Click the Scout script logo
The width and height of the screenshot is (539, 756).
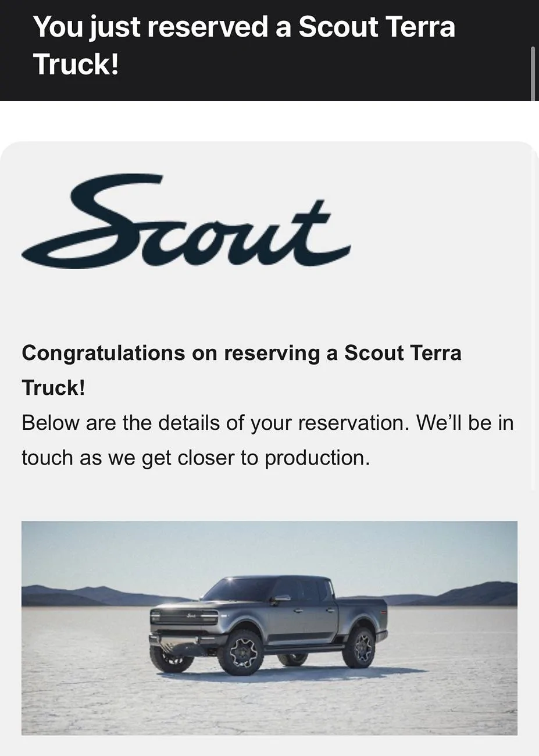pos(186,223)
